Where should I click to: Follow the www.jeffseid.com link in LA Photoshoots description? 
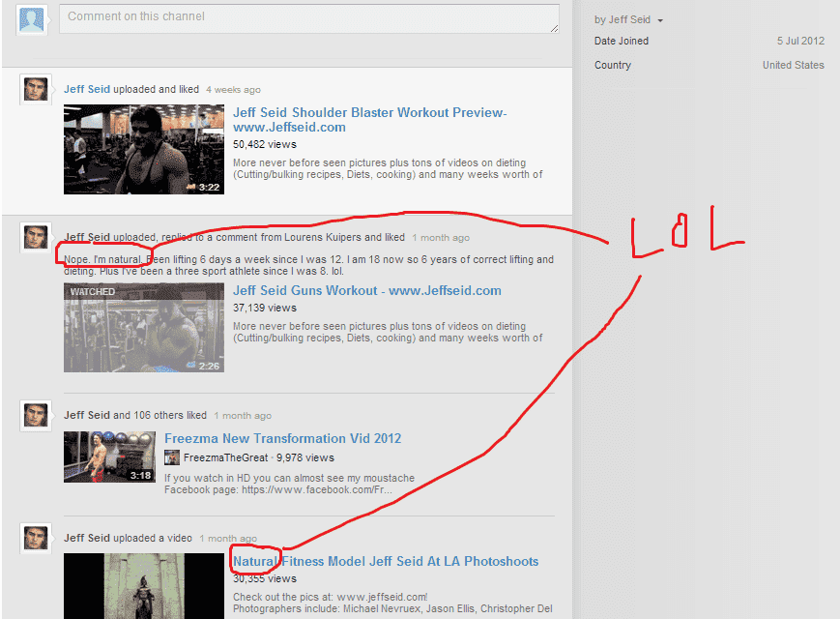381,597
